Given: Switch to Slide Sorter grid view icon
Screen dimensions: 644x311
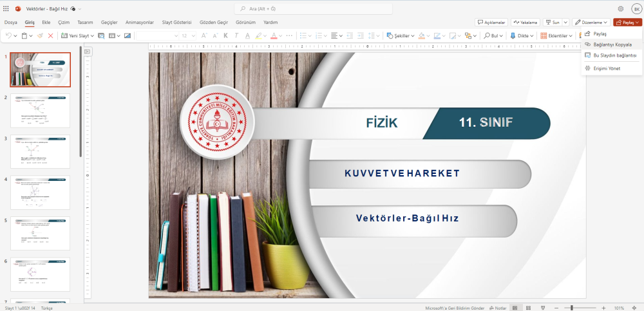Looking at the screenshot, I should (529, 308).
